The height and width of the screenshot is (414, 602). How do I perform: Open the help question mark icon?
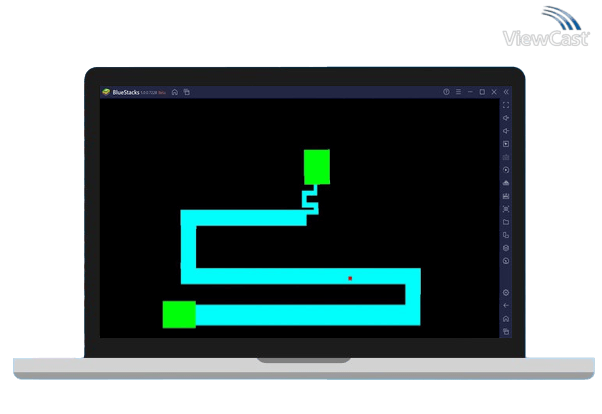point(446,92)
